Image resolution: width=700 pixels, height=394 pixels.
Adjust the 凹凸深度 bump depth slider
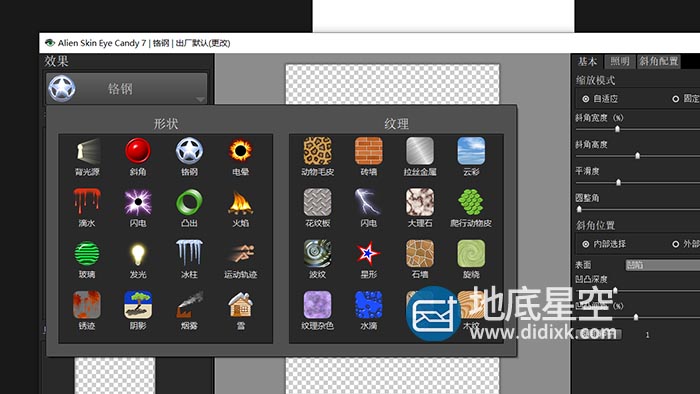(x=615, y=290)
